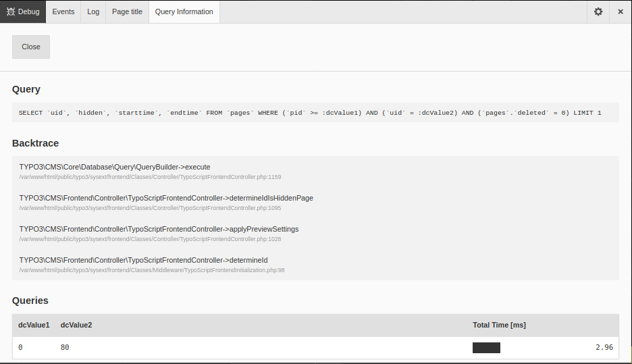The image size is (632, 364).
Task: Click the SQL SELECT query code block
Action: click(309, 113)
